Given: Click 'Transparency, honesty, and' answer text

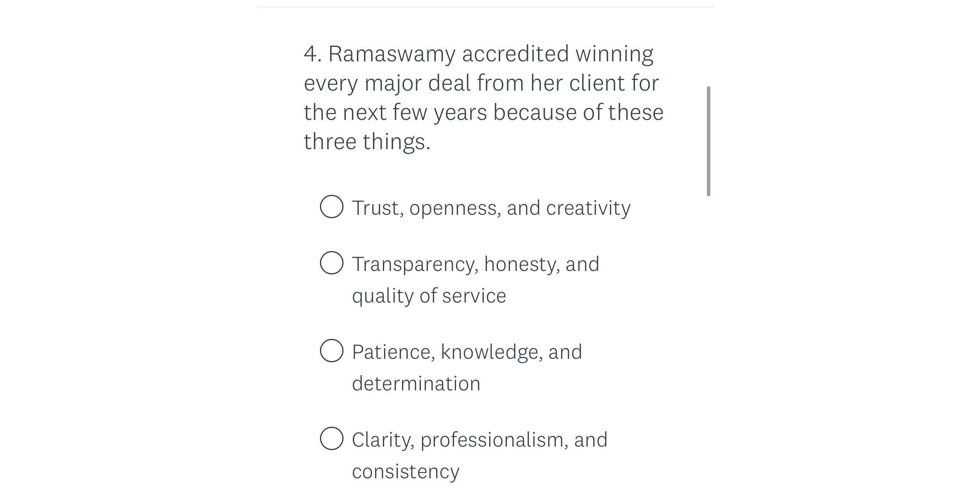Looking at the screenshot, I should tap(476, 264).
